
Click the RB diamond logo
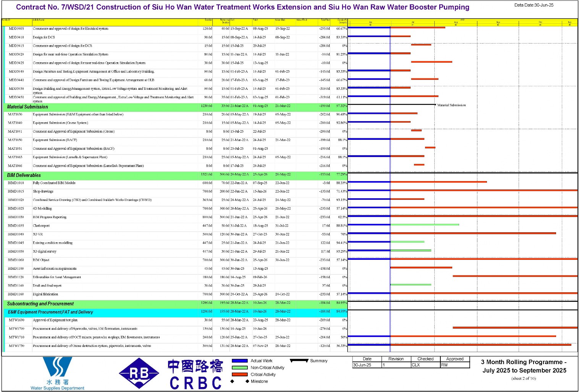pyautogui.click(x=139, y=373)
